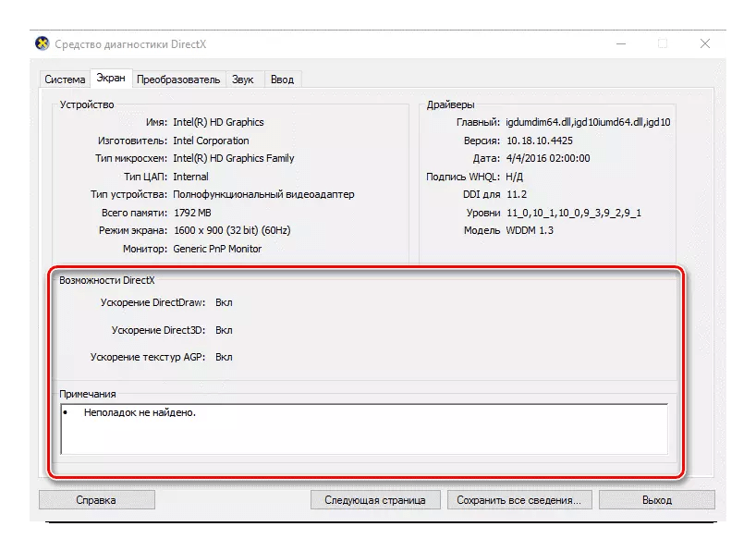Screen dimensions: 756x551
Task: Click inside the Примечания notes box
Action: 363,429
